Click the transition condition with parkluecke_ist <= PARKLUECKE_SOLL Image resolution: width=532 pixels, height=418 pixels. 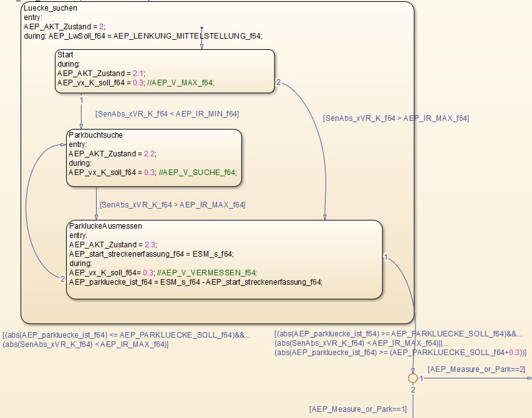pos(126,335)
